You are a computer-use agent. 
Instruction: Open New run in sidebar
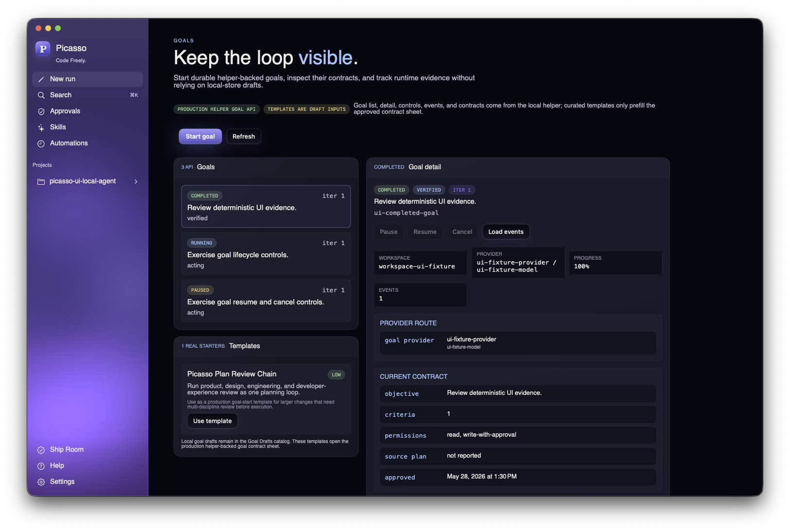click(x=88, y=79)
